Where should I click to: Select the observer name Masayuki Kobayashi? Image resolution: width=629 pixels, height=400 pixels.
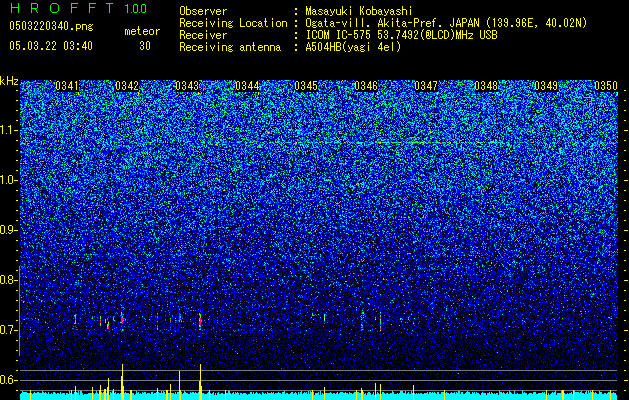click(359, 11)
